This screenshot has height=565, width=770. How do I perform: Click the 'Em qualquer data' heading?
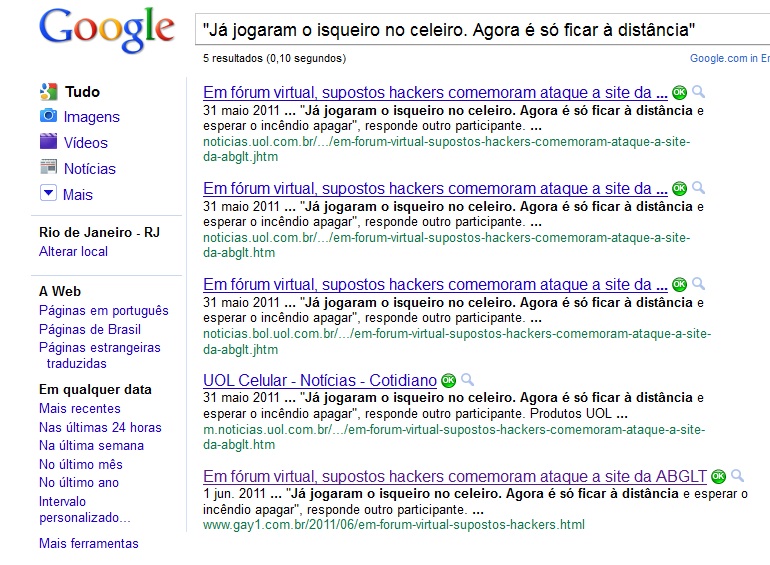pyautogui.click(x=95, y=390)
